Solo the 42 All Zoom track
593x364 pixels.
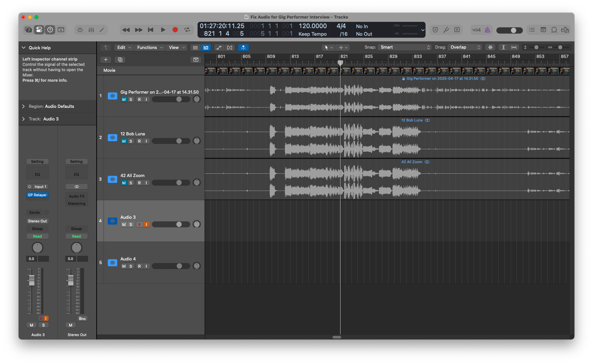131,183
